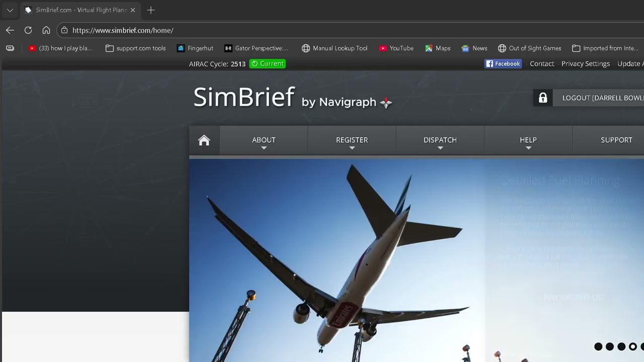Expand the HELP menu
Image resolution: width=644 pixels, height=362 pixels.
click(528, 140)
